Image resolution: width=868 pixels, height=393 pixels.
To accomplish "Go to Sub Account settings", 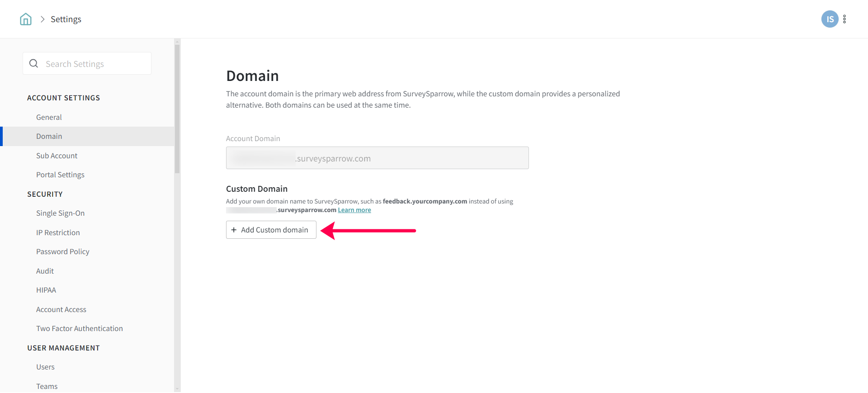I will pos(57,156).
